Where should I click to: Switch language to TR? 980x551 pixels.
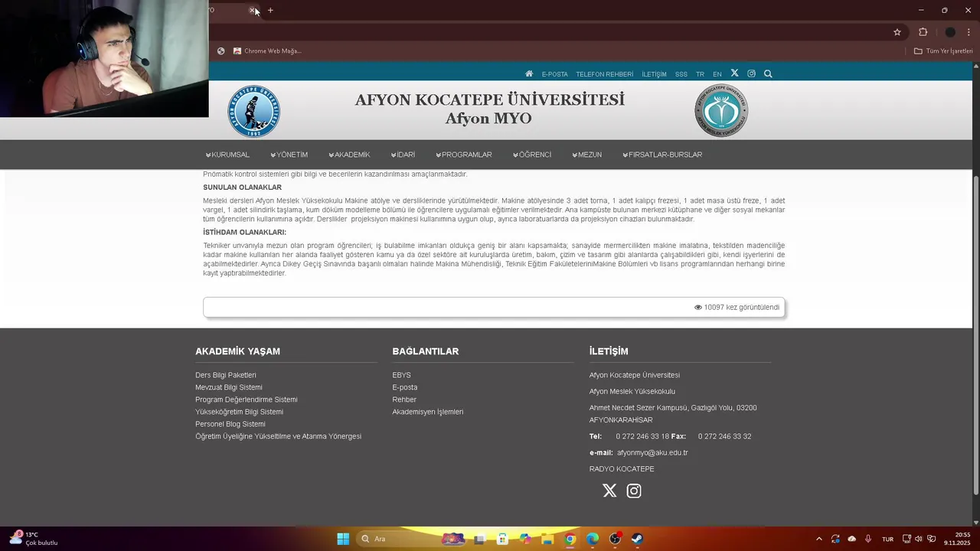tap(700, 74)
